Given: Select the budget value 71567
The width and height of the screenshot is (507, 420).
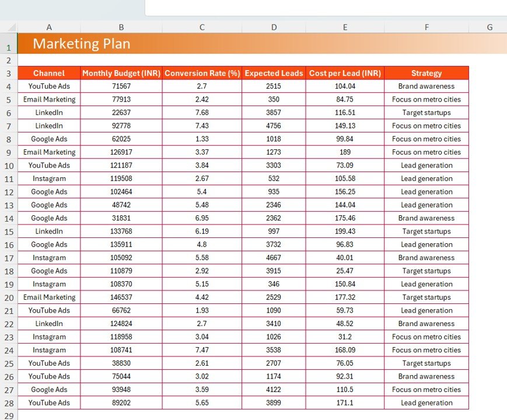Looking at the screenshot, I should pyautogui.click(x=121, y=86).
